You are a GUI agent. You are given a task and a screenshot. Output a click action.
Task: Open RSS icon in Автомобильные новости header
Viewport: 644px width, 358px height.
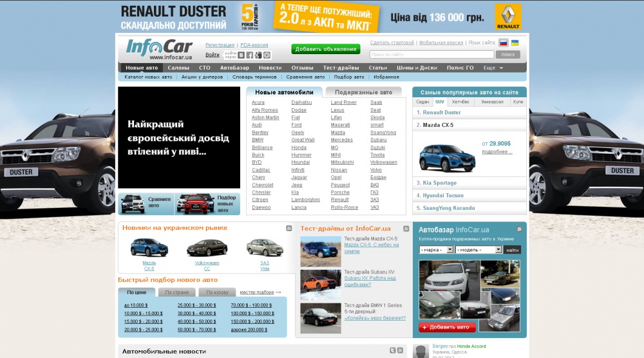(x=400, y=350)
